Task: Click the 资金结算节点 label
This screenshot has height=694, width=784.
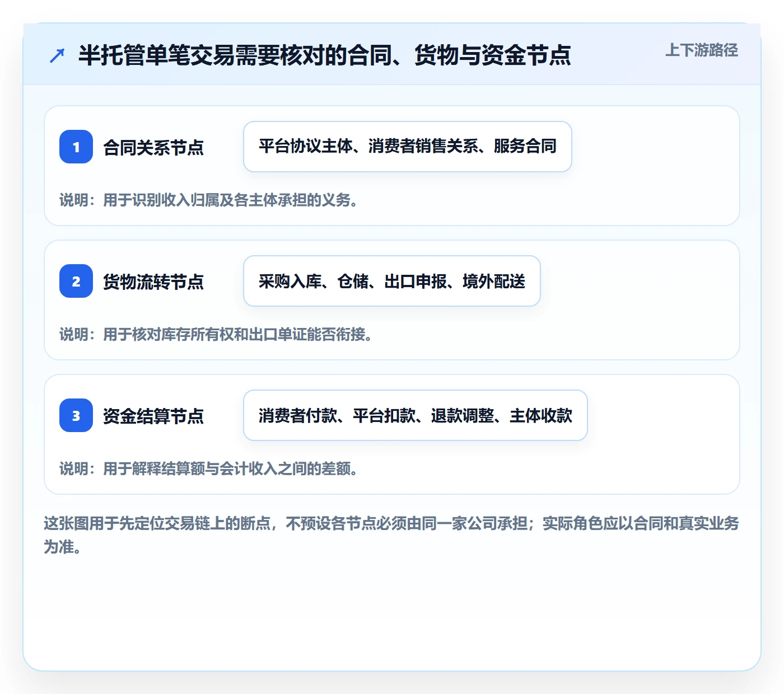Action: pos(153,416)
